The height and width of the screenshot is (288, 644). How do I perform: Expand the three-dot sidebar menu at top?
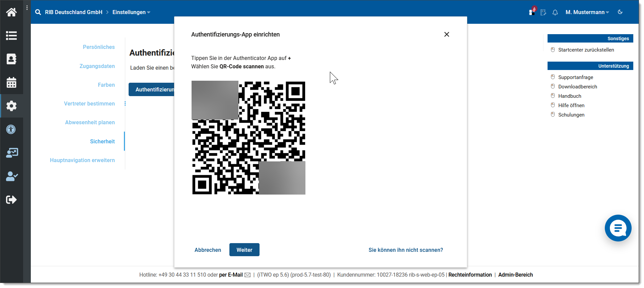pyautogui.click(x=27, y=7)
